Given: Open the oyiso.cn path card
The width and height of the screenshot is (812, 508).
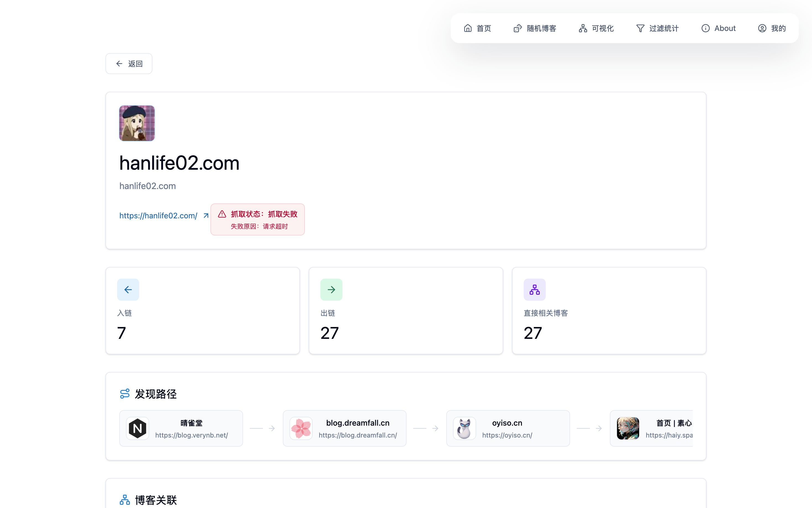Looking at the screenshot, I should pyautogui.click(x=508, y=428).
